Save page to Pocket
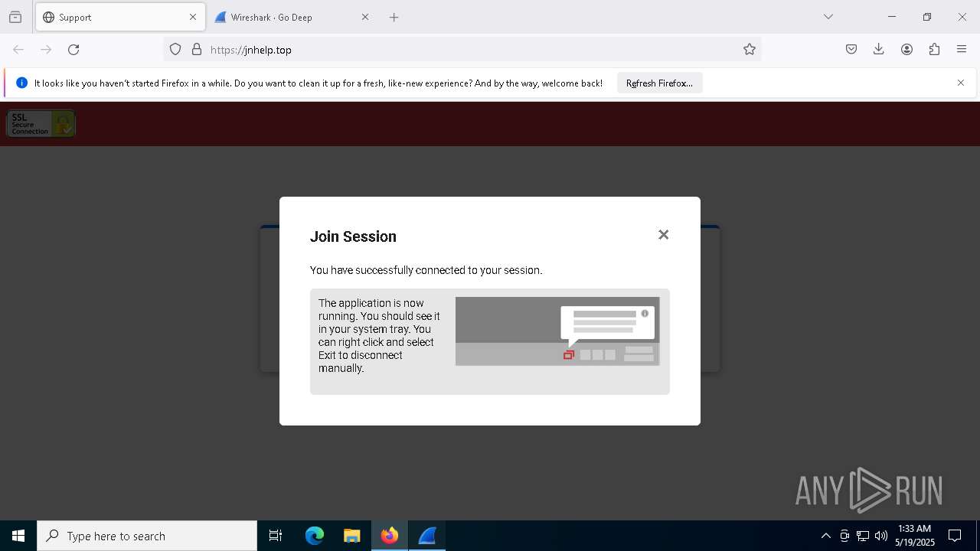 [x=851, y=50]
